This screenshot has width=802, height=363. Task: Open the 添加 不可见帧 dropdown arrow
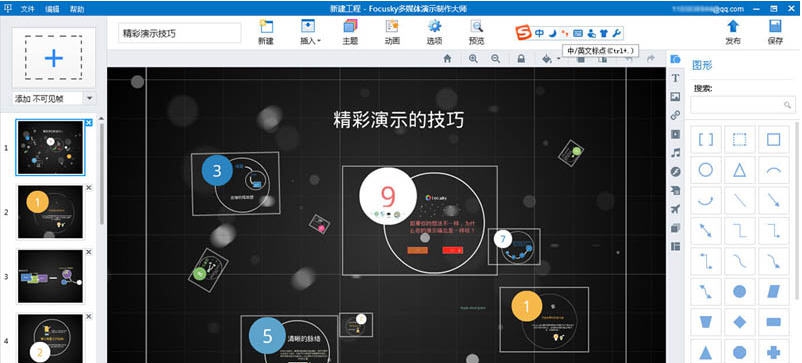click(x=90, y=99)
